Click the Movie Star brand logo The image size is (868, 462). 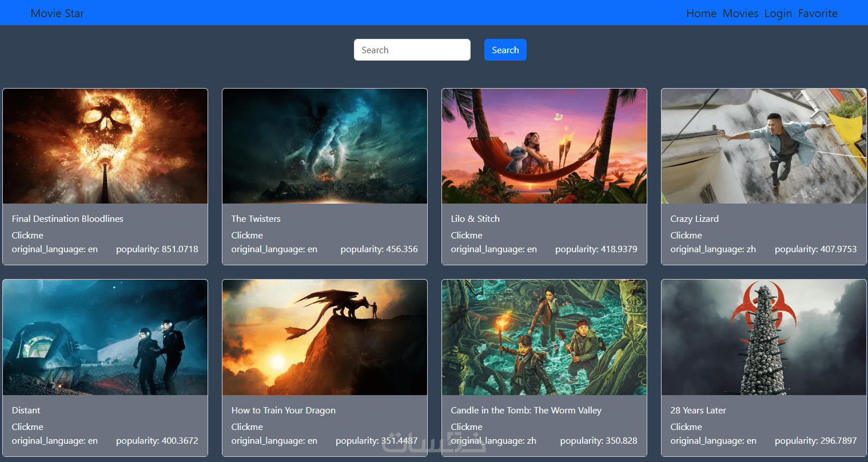click(57, 13)
